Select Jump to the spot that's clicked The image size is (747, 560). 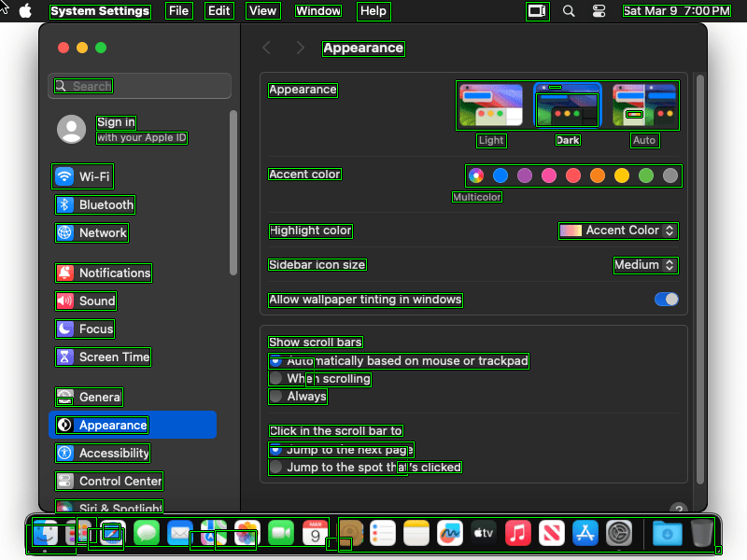point(276,467)
